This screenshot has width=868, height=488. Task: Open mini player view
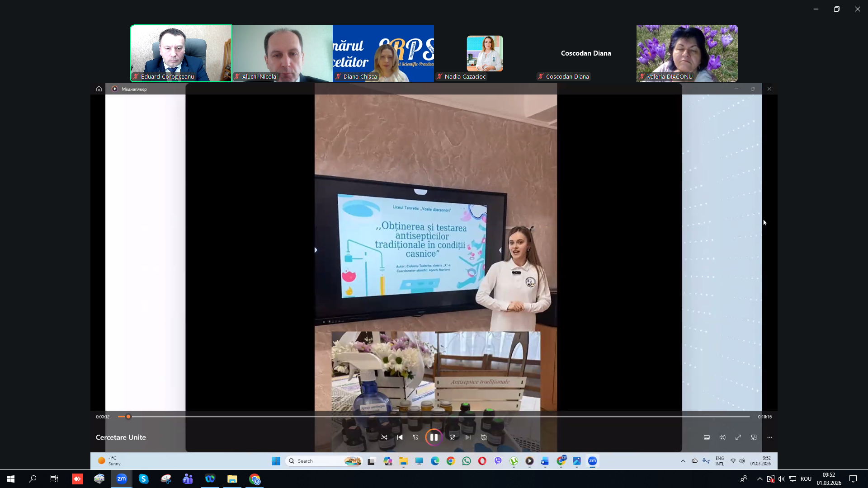click(x=754, y=437)
